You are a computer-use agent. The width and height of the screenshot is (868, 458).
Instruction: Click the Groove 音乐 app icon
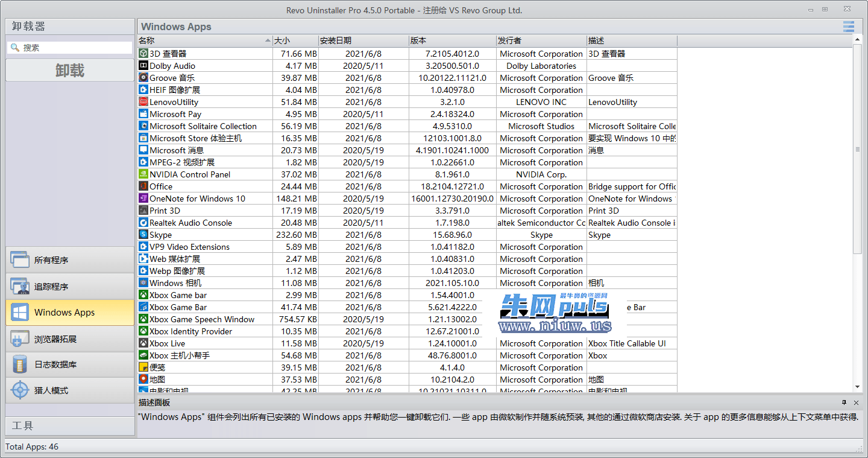coord(143,78)
